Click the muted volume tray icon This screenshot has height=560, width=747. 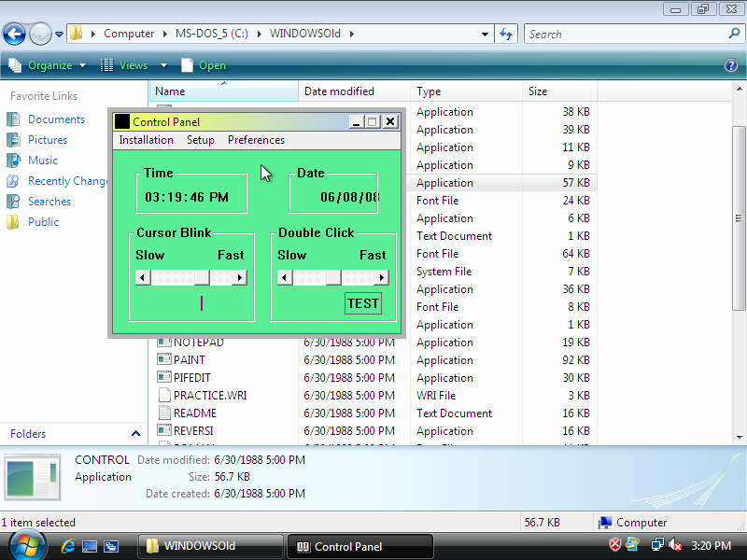click(675, 545)
